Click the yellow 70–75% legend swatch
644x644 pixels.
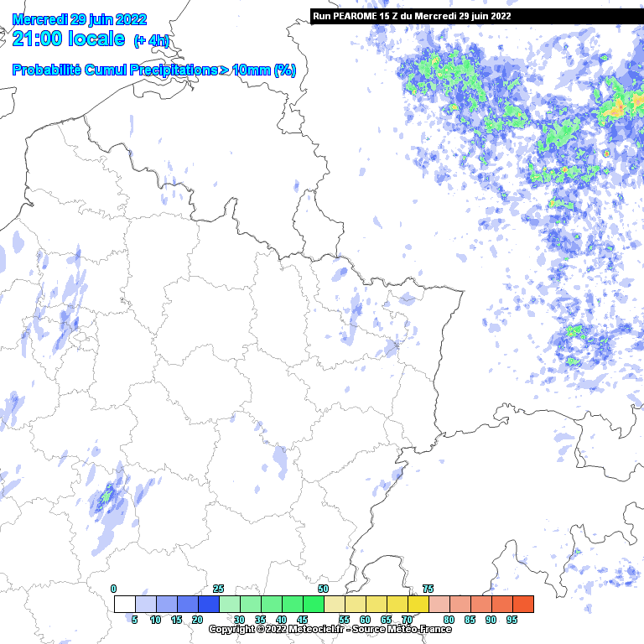point(418,604)
